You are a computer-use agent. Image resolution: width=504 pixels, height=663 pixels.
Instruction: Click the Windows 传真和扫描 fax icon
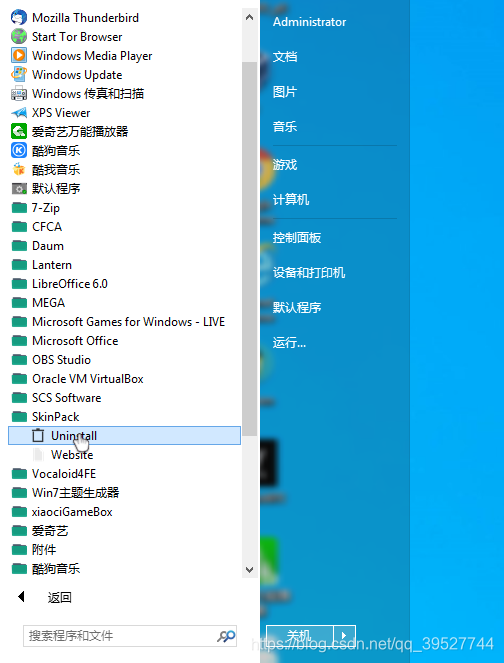pyautogui.click(x=19, y=93)
